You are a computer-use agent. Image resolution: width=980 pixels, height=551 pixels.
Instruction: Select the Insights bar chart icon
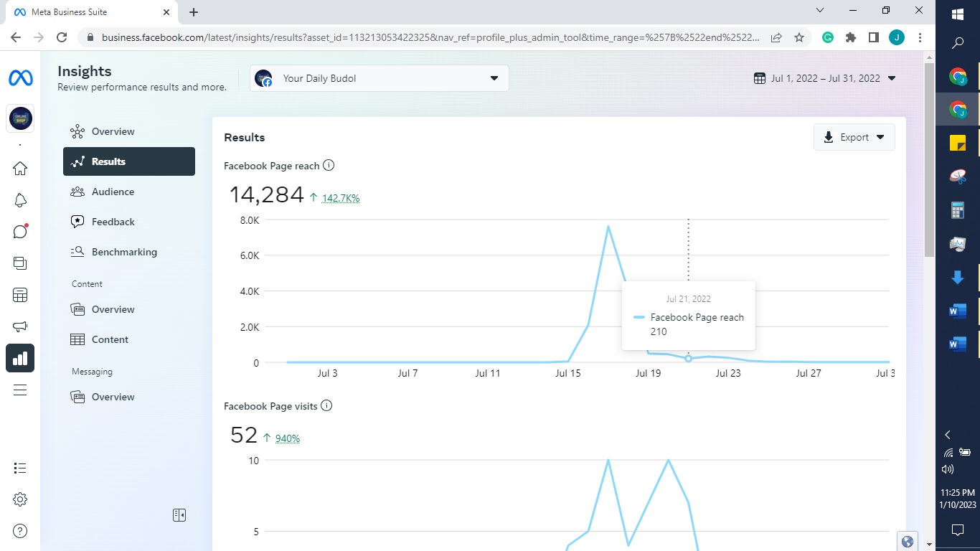tap(20, 358)
